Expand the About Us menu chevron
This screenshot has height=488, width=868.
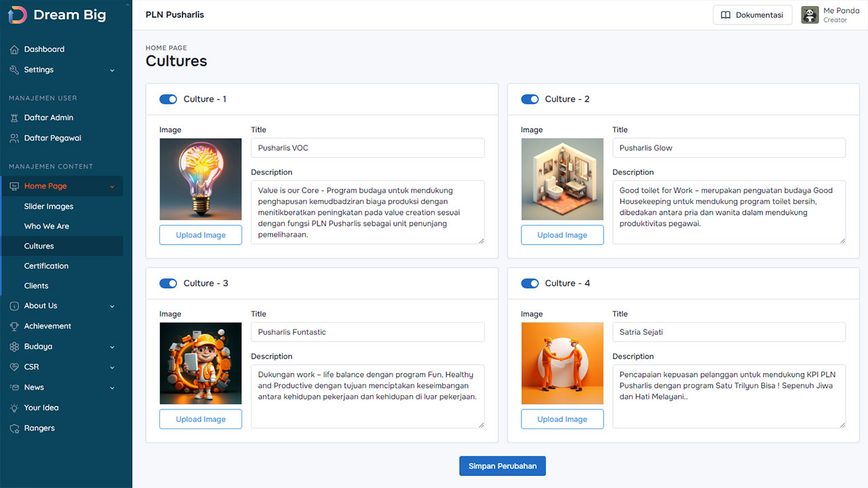click(x=113, y=306)
